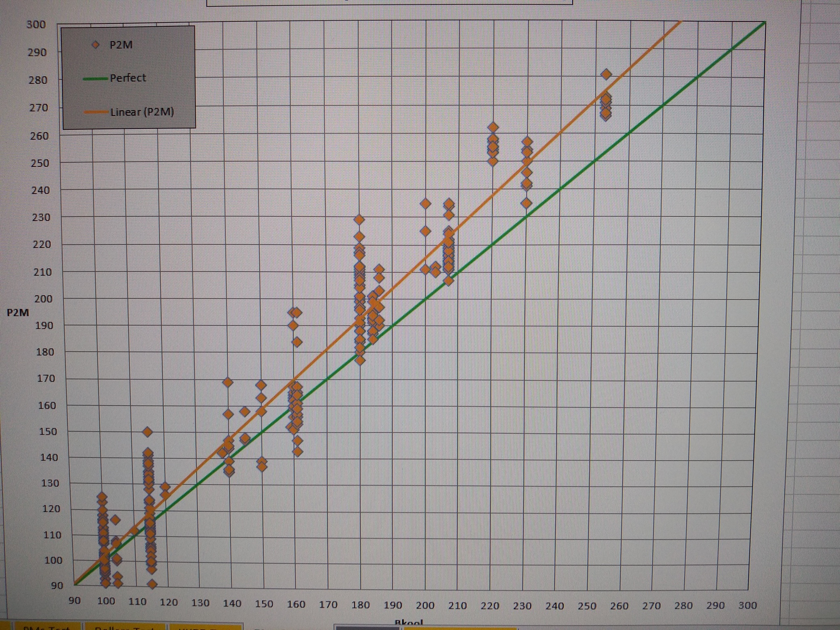This screenshot has width=840, height=630.
Task: Select the Linear (P2M) legend entry
Action: 129,112
